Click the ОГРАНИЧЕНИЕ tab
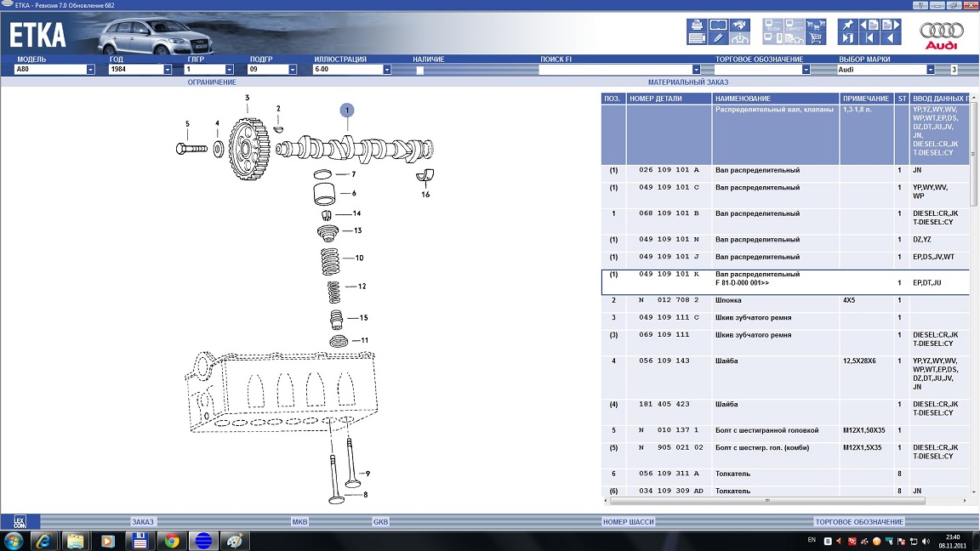This screenshot has width=980, height=551. click(x=212, y=82)
